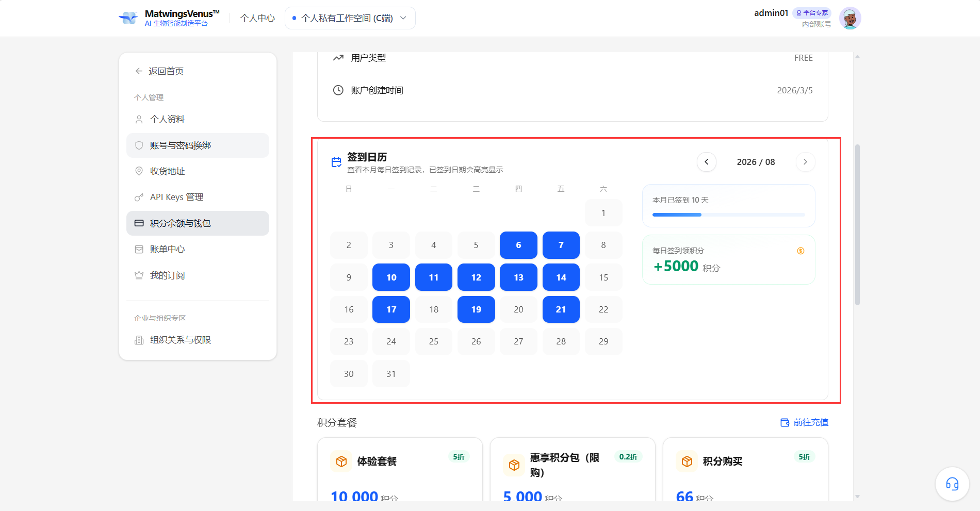Select unsigned day 18 on calendar
The width and height of the screenshot is (980, 511).
434,309
